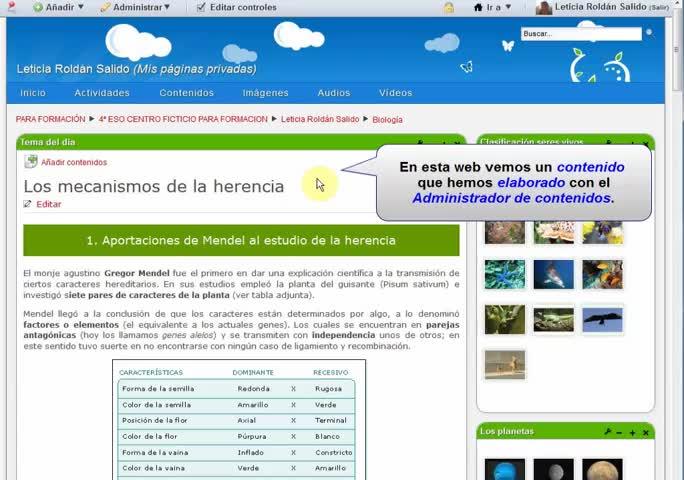
Task: Click the wrench icon beside Administrar
Action: pos(105,7)
